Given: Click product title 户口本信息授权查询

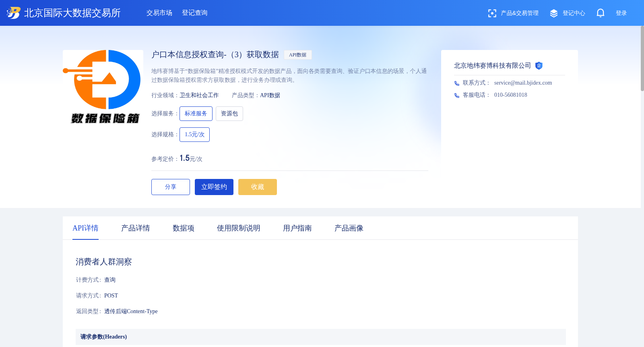Looking at the screenshot, I should [x=215, y=55].
